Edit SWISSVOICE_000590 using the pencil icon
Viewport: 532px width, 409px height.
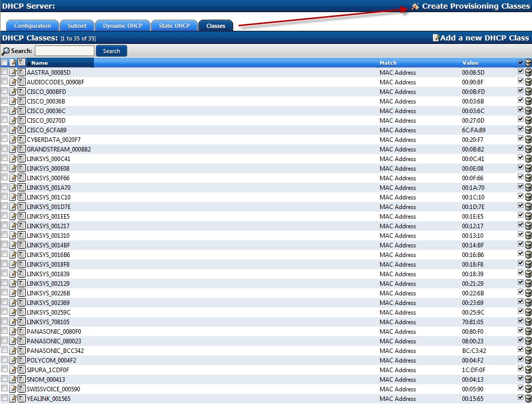pyautogui.click(x=13, y=389)
